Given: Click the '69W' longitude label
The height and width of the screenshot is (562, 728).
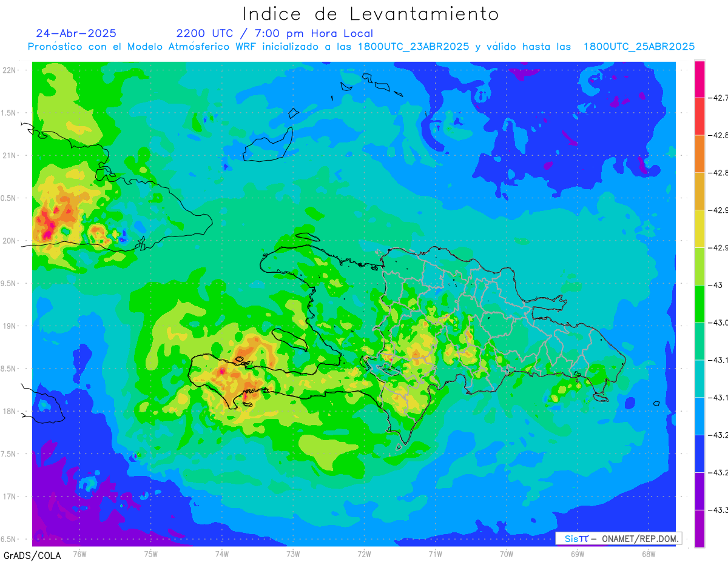Looking at the screenshot, I should [578, 554].
